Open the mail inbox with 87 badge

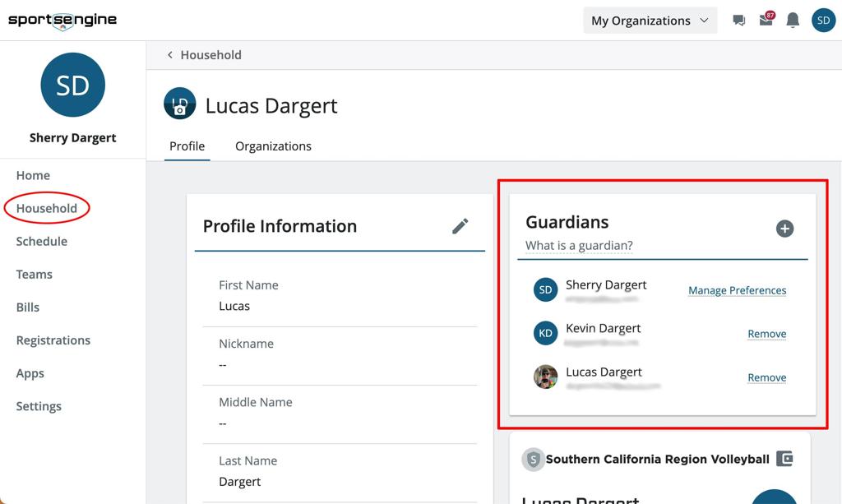click(766, 21)
